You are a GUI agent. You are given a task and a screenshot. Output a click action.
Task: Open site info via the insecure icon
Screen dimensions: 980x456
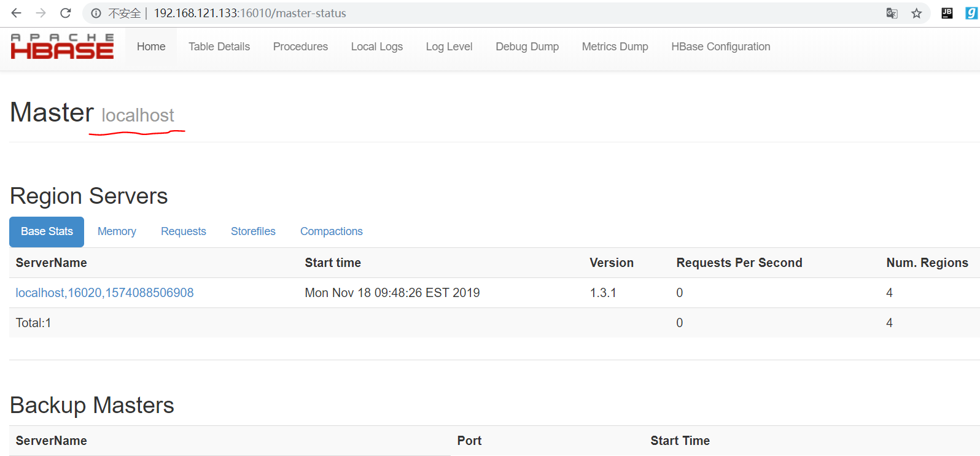pos(96,13)
